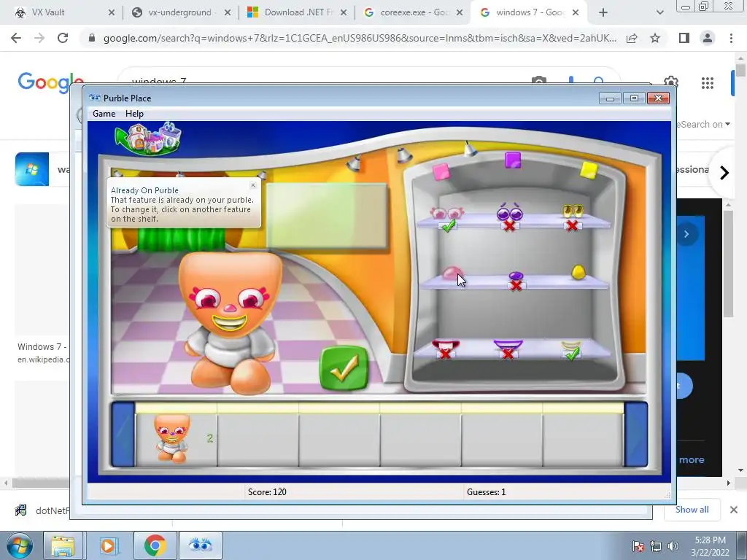Switch to the vx-underground tab
Viewport: 747px width, 560px height.
point(180,12)
